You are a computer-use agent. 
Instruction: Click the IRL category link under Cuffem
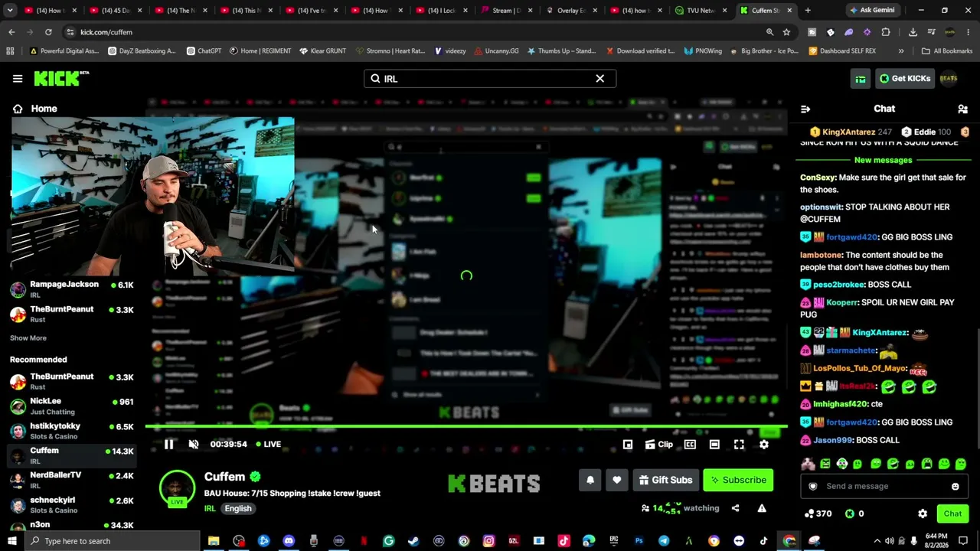[210, 508]
